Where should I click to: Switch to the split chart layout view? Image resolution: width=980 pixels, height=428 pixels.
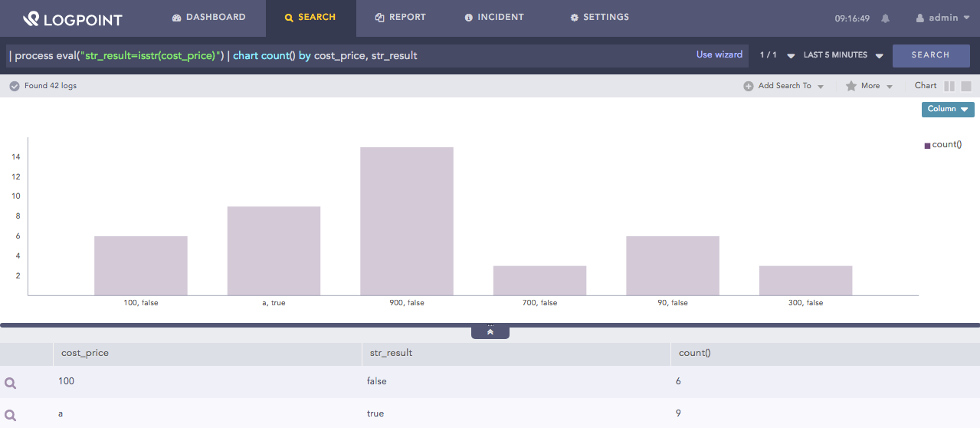coord(949,86)
